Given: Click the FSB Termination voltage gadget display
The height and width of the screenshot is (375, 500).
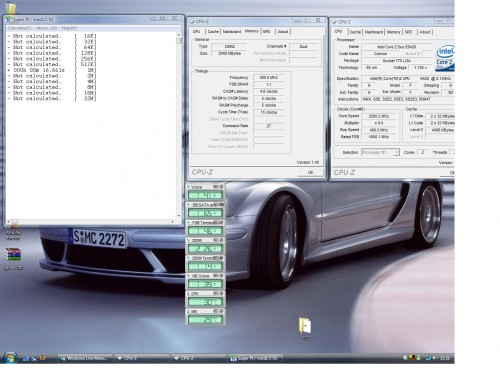Looking at the screenshot, I should click(x=205, y=231).
